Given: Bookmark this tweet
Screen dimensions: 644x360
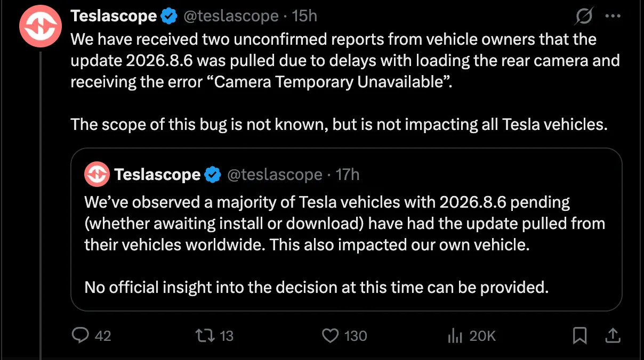Looking at the screenshot, I should pyautogui.click(x=580, y=336).
